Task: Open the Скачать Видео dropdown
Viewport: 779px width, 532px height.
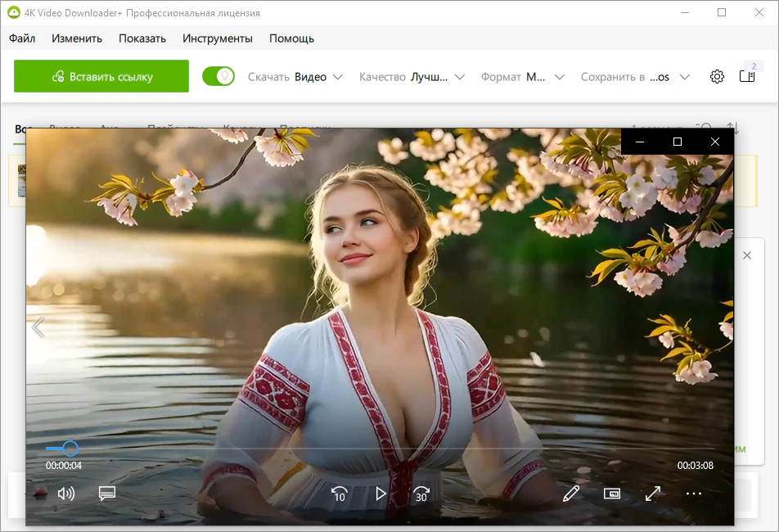Action: pyautogui.click(x=295, y=77)
